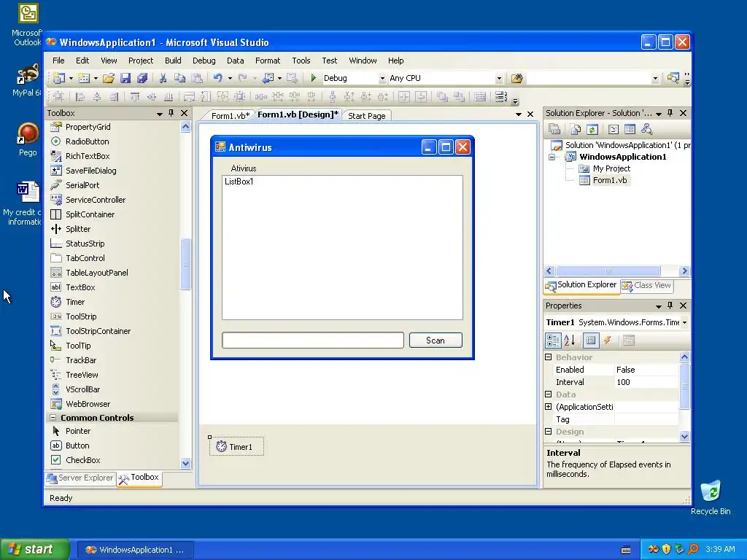Click the text box on the Antiwirus form
This screenshot has width=747, height=560.
tap(313, 341)
